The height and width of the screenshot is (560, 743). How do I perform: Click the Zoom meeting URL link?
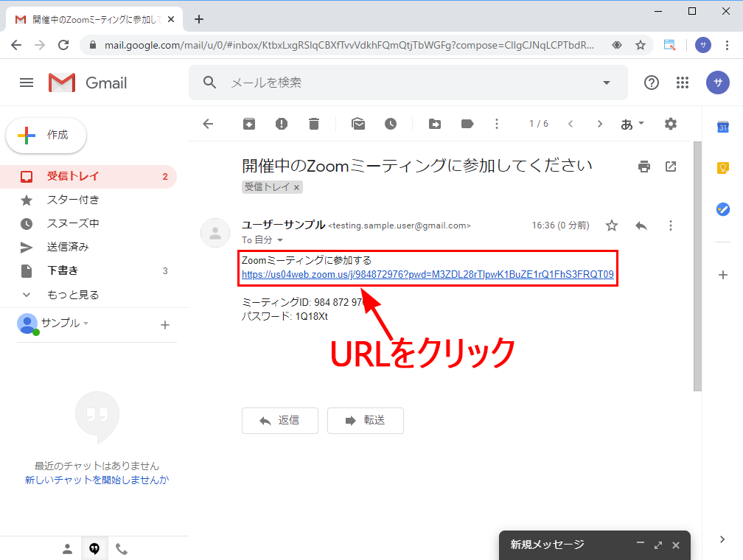[428, 275]
